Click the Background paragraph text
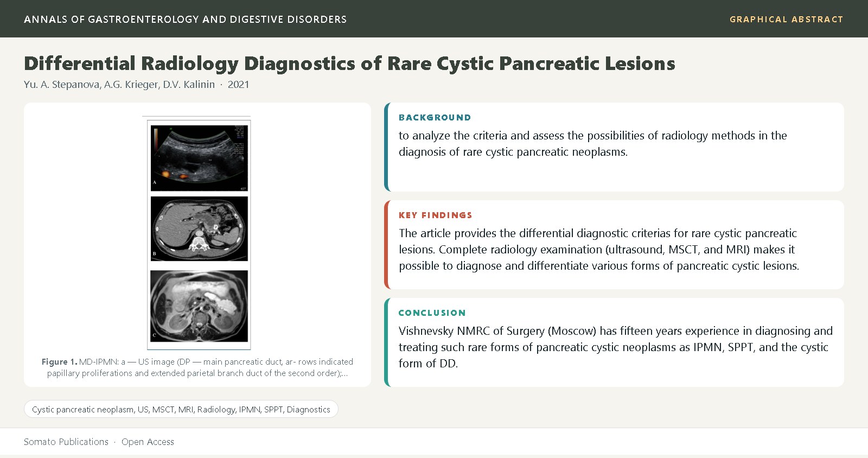The width and height of the screenshot is (868, 458). click(592, 144)
